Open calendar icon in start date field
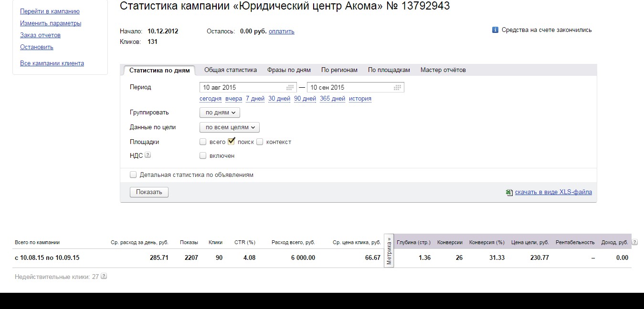644x309 pixels. coord(290,88)
